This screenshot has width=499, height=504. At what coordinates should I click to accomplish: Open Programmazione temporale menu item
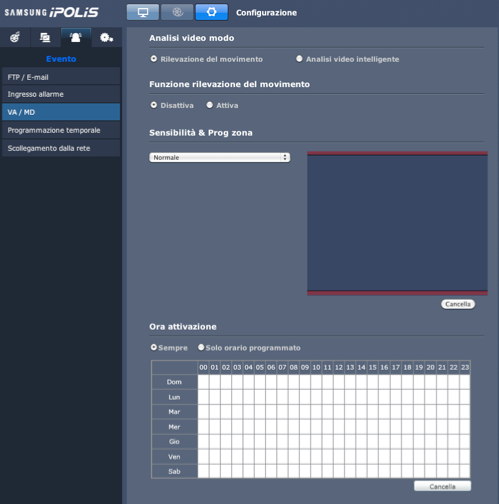point(61,130)
